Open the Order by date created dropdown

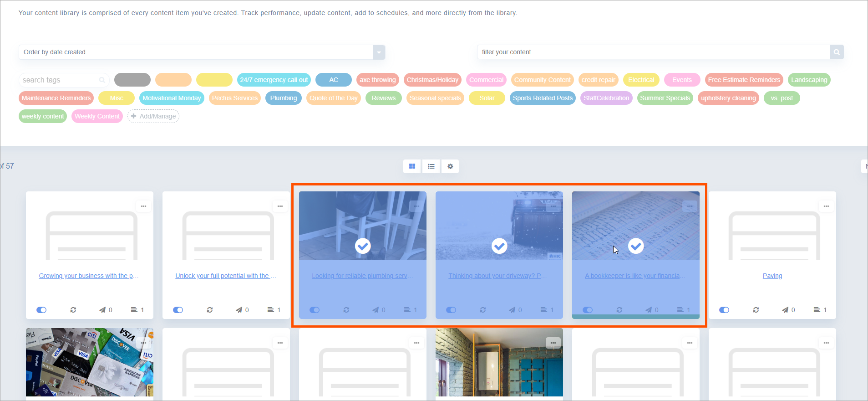click(379, 52)
